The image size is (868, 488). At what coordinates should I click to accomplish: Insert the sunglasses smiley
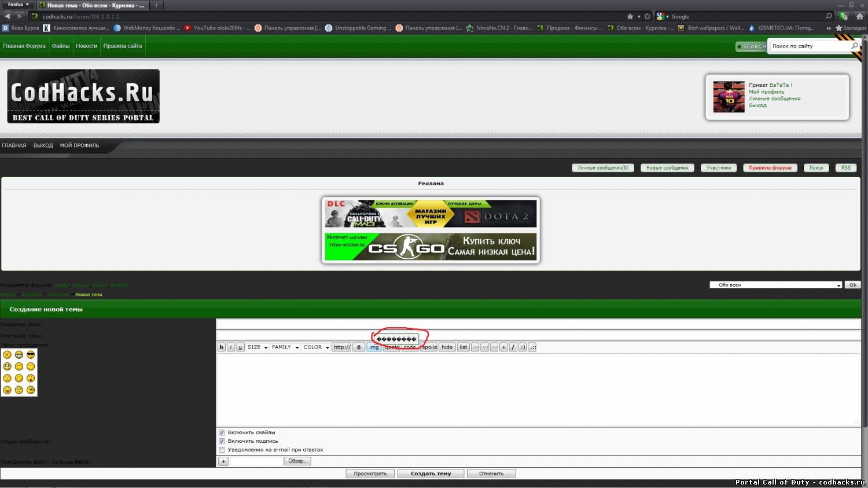(31, 354)
